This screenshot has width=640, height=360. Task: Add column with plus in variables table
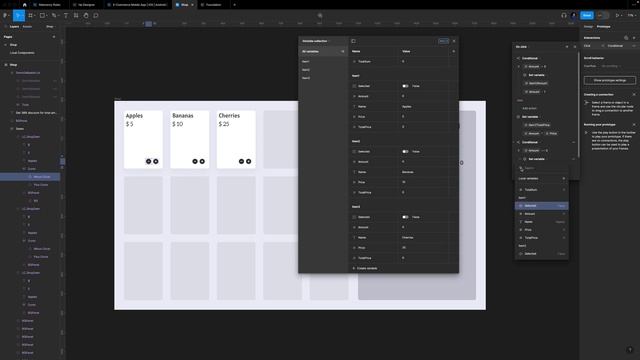(453, 51)
